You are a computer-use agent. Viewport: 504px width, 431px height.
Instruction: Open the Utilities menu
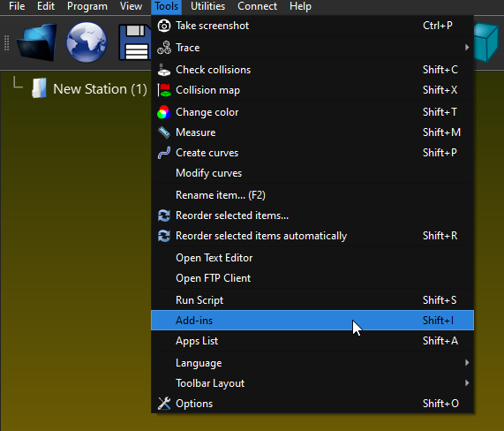click(207, 6)
